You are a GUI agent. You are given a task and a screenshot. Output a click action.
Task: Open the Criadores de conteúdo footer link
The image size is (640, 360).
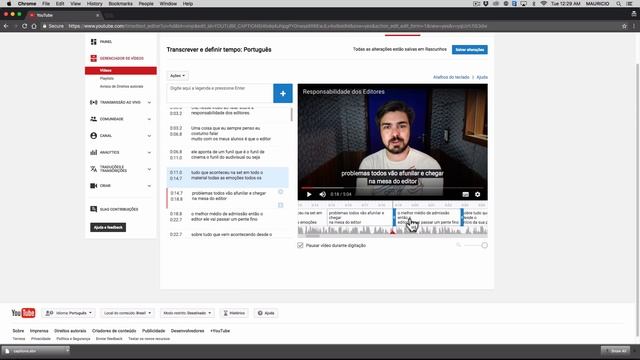(x=114, y=331)
